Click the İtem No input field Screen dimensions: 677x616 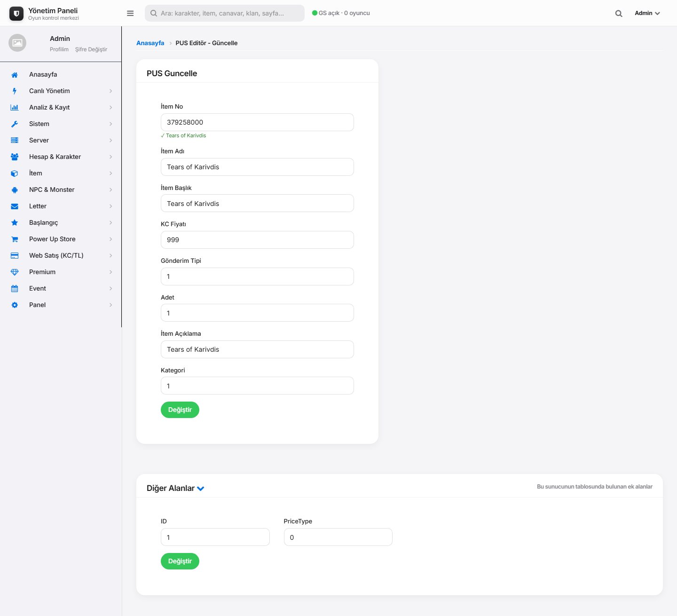(x=257, y=122)
